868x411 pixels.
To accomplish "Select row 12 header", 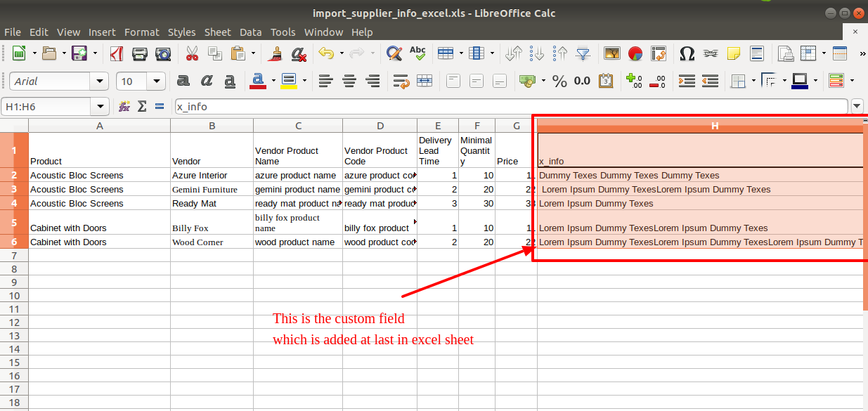I will (x=14, y=322).
